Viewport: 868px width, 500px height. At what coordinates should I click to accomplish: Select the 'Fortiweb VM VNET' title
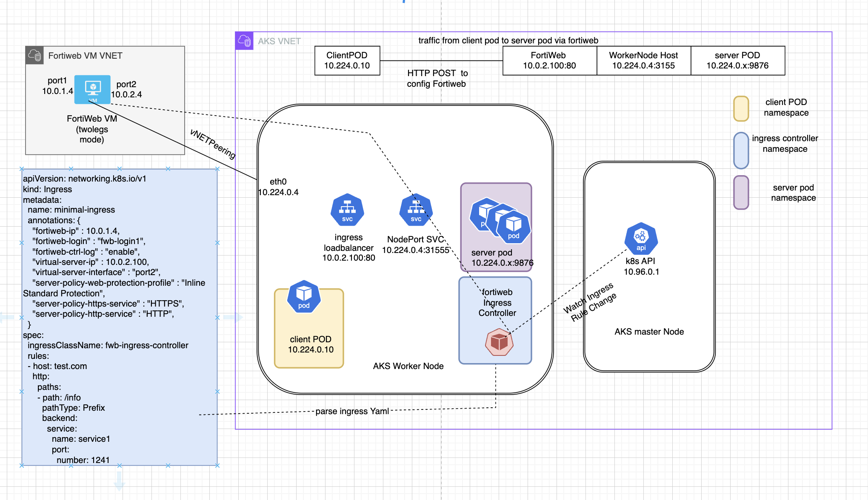[85, 56]
